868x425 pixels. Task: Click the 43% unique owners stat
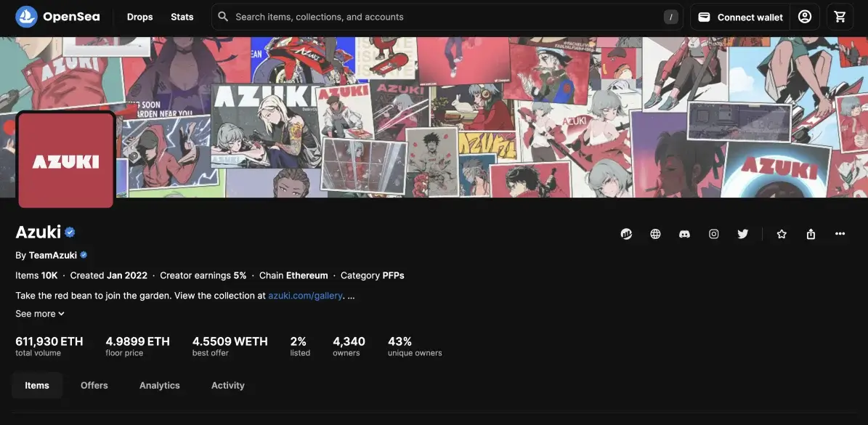coord(415,346)
